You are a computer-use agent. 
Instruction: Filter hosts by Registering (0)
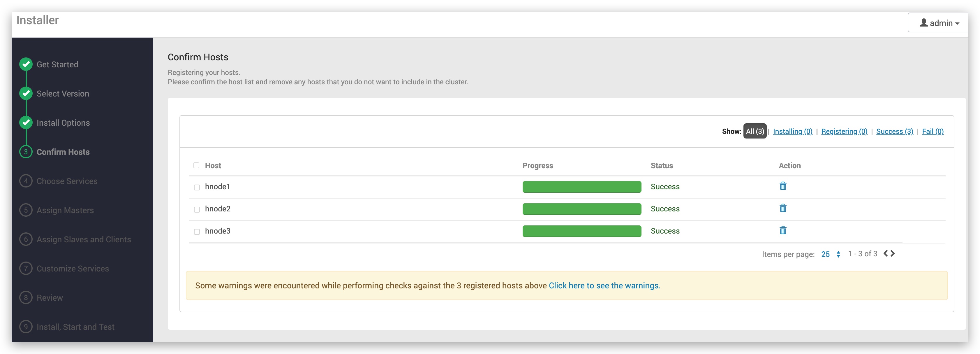coord(844,131)
